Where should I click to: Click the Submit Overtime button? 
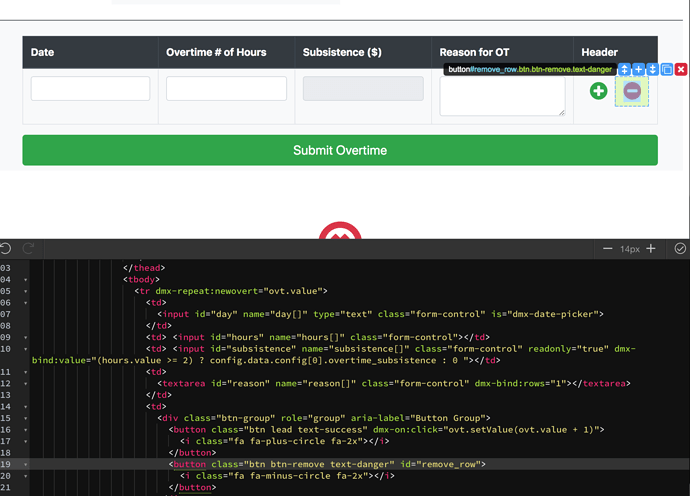tap(340, 150)
